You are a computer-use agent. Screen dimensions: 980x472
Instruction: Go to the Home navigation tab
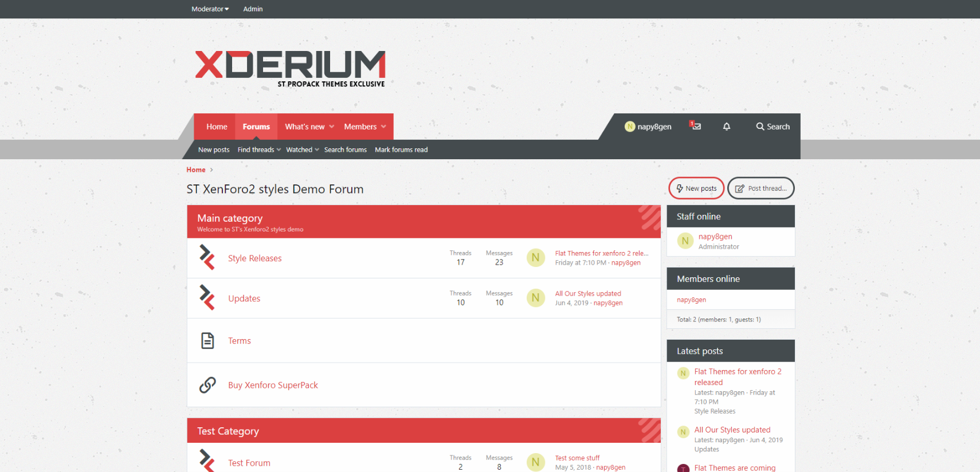217,127
